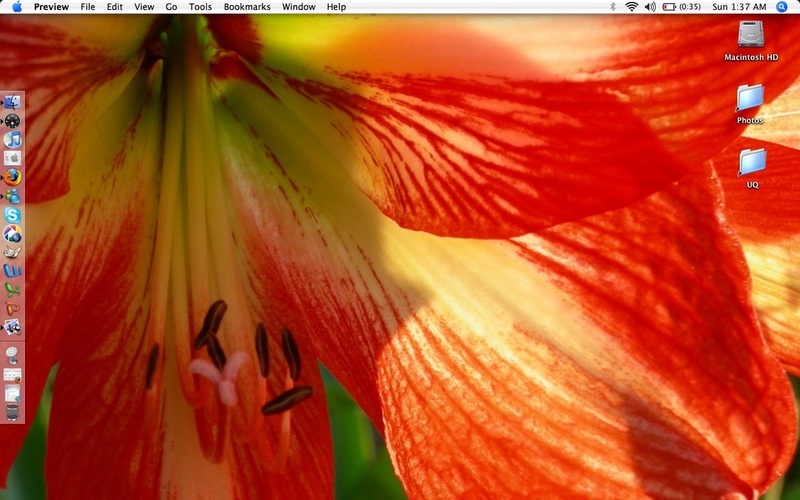
Task: Open MSN Messenger from the dock
Action: 12,196
